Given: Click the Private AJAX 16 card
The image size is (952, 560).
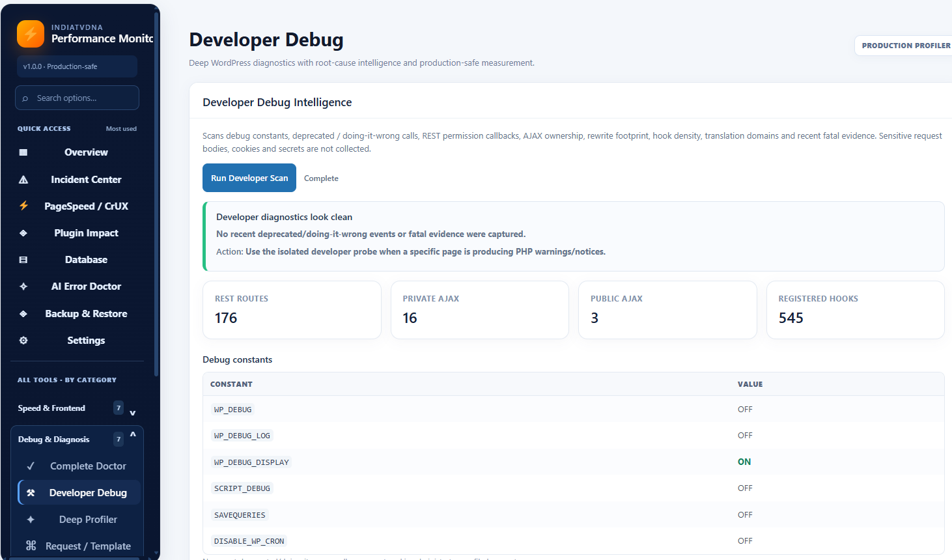Looking at the screenshot, I should pyautogui.click(x=480, y=310).
